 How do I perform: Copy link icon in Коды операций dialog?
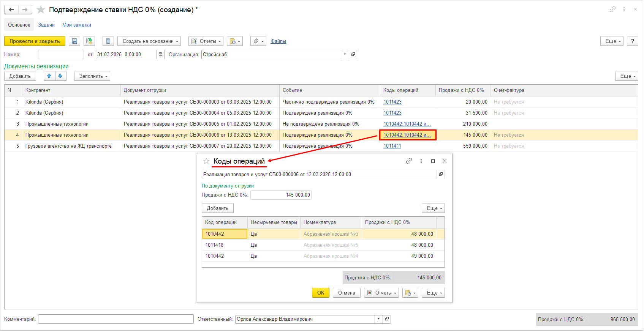click(409, 161)
